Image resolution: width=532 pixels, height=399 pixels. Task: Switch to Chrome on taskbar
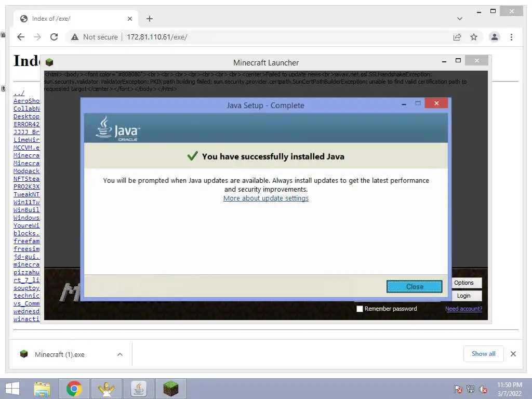point(74,389)
